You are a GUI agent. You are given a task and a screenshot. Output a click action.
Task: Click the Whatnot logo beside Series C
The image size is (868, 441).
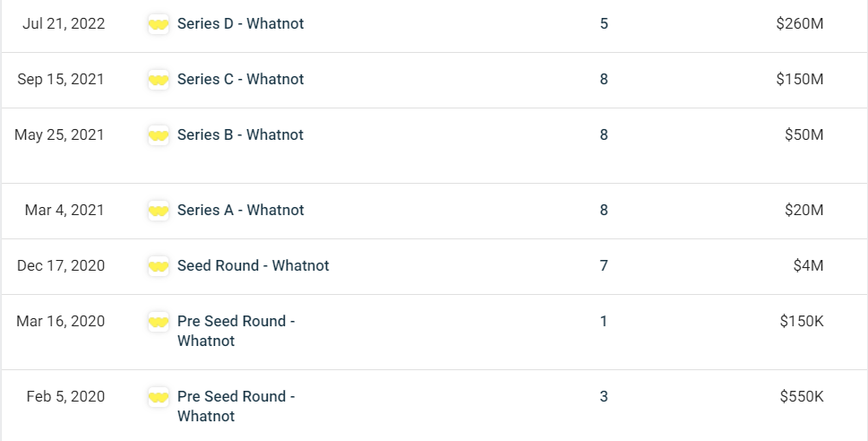click(x=159, y=80)
